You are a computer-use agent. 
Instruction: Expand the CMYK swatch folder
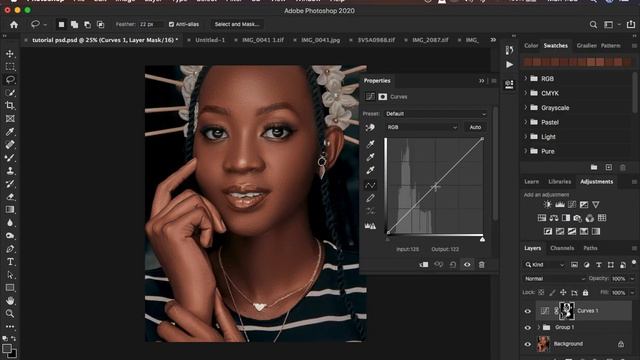coord(526,93)
